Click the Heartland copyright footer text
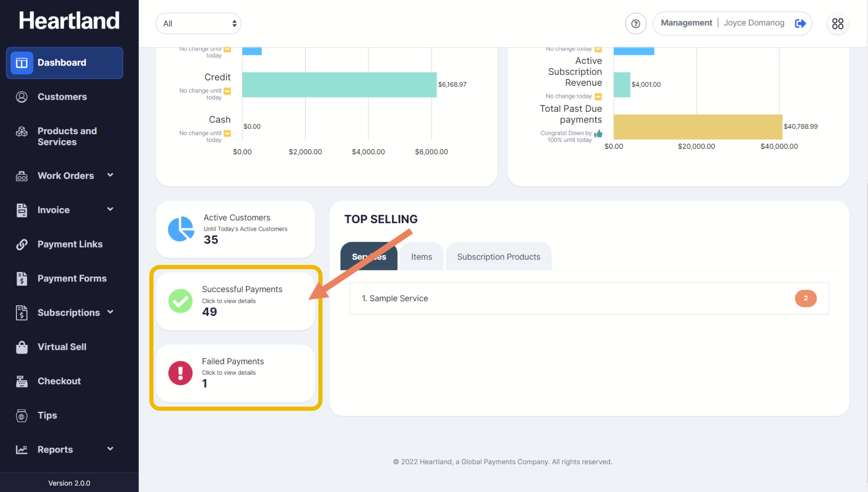The width and height of the screenshot is (868, 492). (x=503, y=462)
